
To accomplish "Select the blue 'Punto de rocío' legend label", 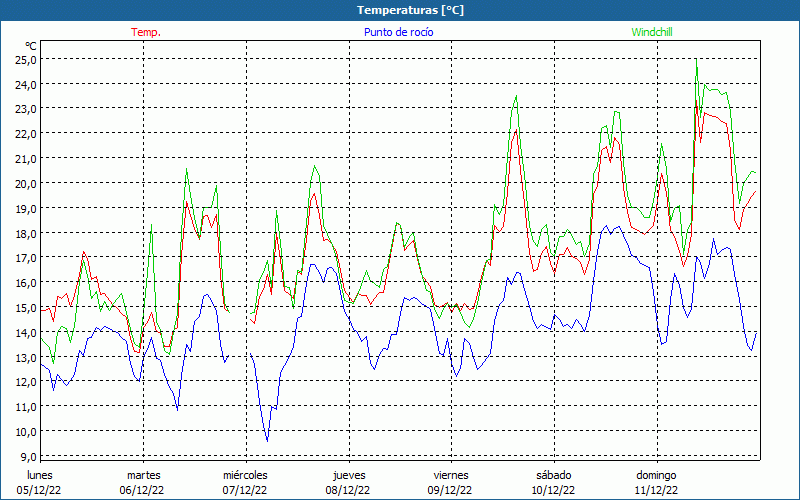I will [398, 32].
